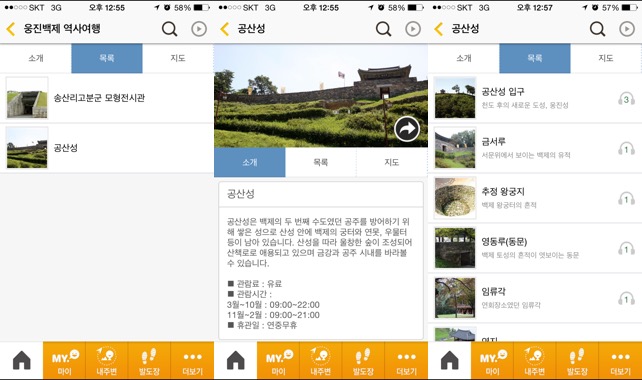Switch to 소개 tab on rightmost 공산성 screen
Image resolution: width=642 pixels, height=380 pixels.
[463, 58]
